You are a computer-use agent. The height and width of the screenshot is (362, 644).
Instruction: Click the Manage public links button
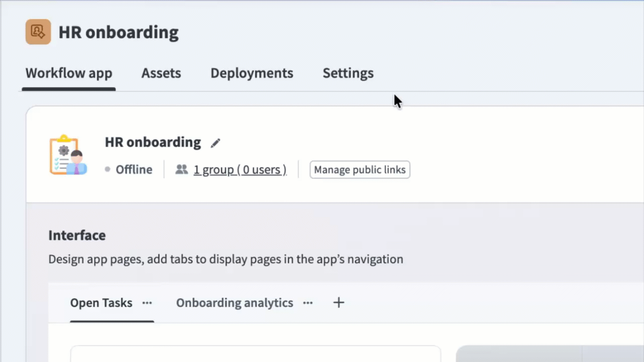click(x=360, y=170)
